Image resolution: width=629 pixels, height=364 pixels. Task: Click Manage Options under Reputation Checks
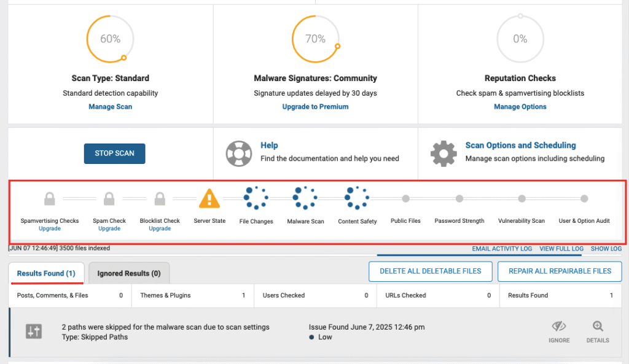520,107
